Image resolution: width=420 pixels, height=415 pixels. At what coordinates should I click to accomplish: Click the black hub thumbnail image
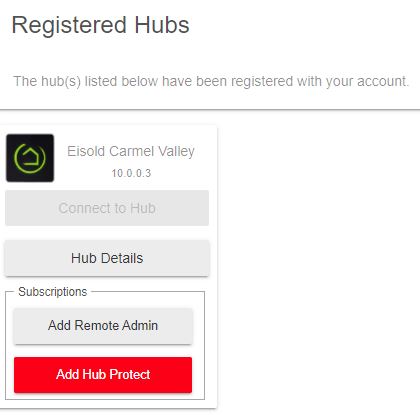point(30,158)
